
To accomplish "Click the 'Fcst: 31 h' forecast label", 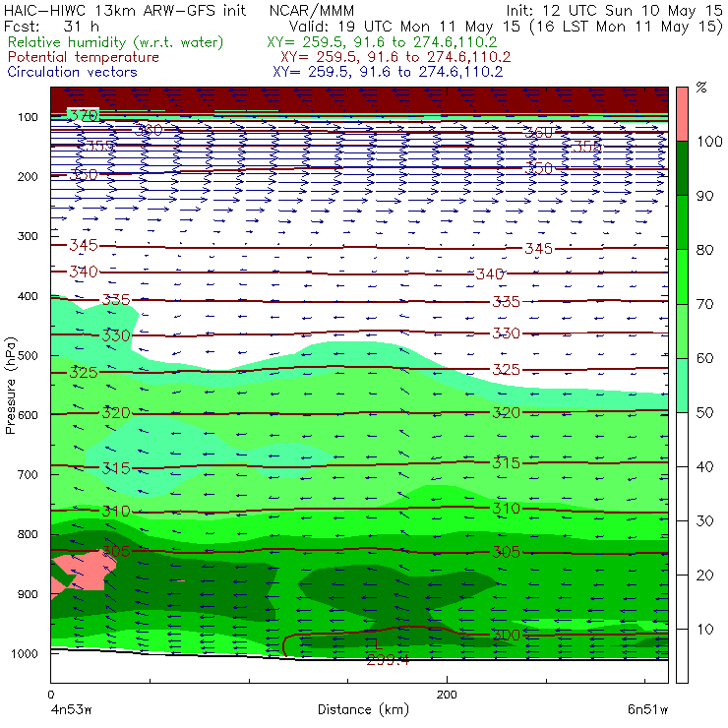I will (51, 26).
